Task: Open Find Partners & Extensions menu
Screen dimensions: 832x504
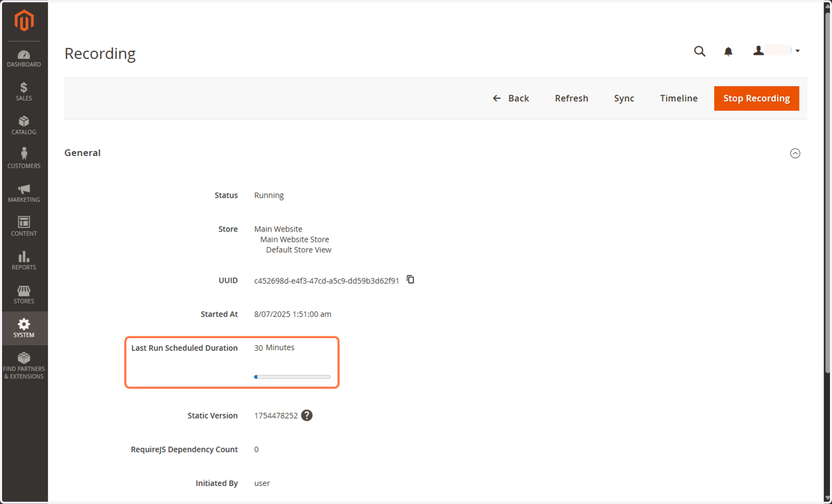Action: point(24,366)
